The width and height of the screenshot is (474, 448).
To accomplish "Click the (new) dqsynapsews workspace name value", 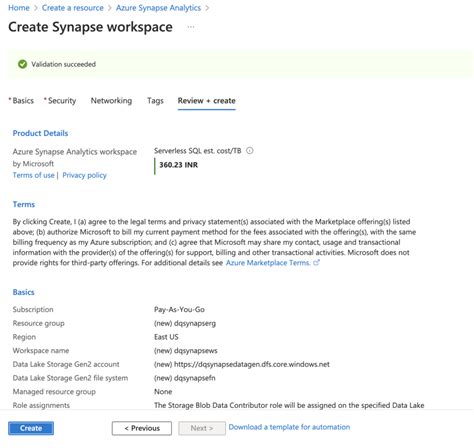I will 186,350.
